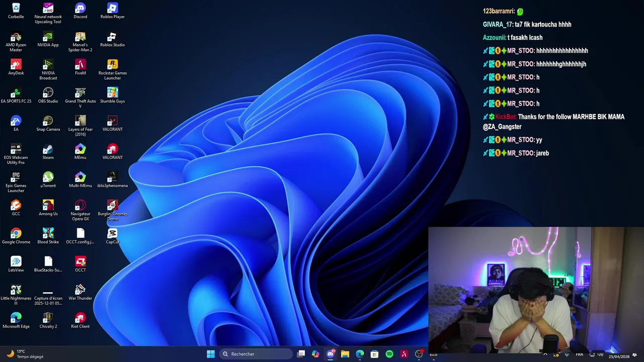This screenshot has height=362, width=644.
Task: Launch Marvel's Spider-Man 2 shortcut
Action: click(x=80, y=42)
